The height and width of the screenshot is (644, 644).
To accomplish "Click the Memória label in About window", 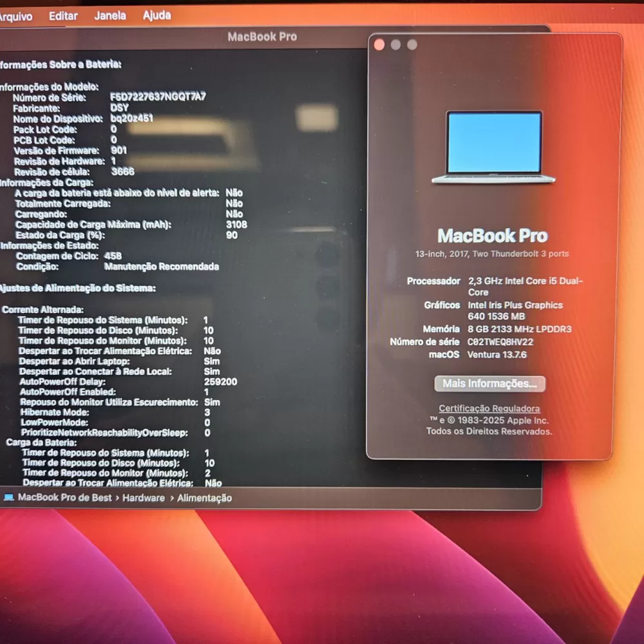I will pyautogui.click(x=441, y=329).
